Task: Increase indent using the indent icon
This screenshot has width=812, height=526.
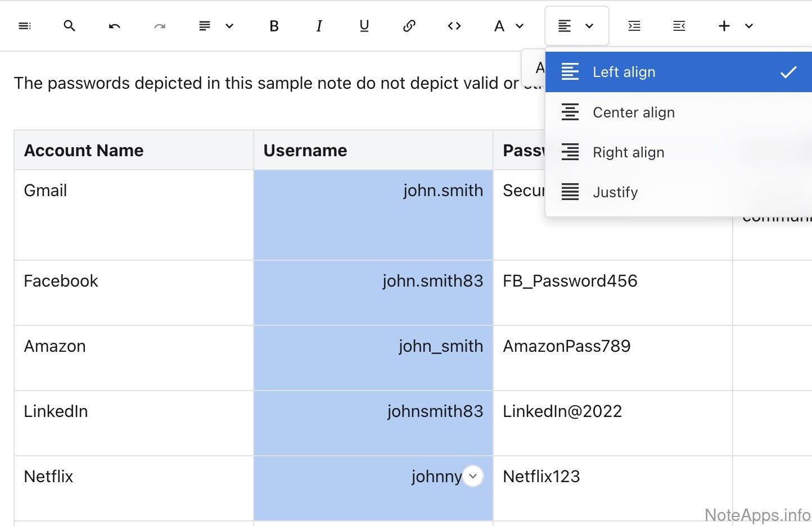Action: (x=634, y=26)
